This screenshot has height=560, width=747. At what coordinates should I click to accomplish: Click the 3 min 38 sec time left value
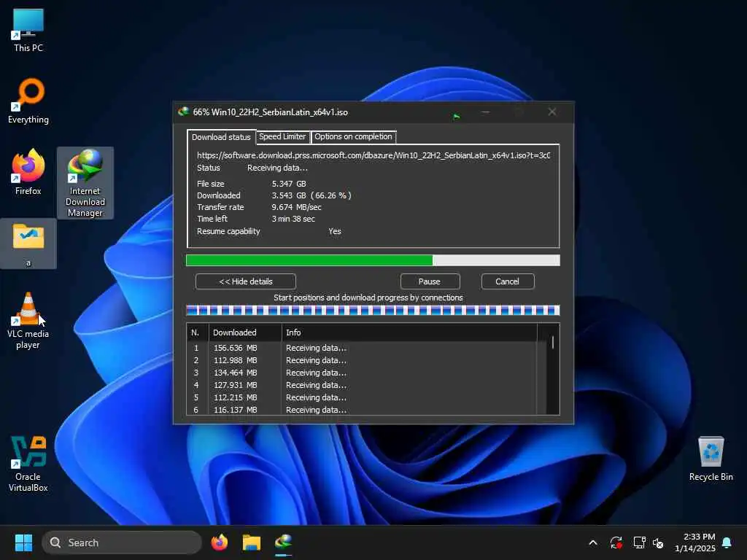click(x=293, y=219)
